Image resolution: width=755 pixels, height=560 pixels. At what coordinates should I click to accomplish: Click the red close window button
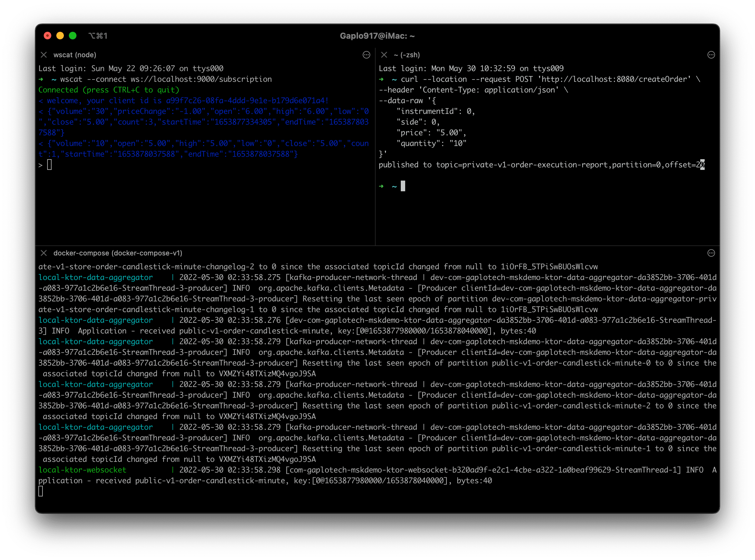coord(48,36)
